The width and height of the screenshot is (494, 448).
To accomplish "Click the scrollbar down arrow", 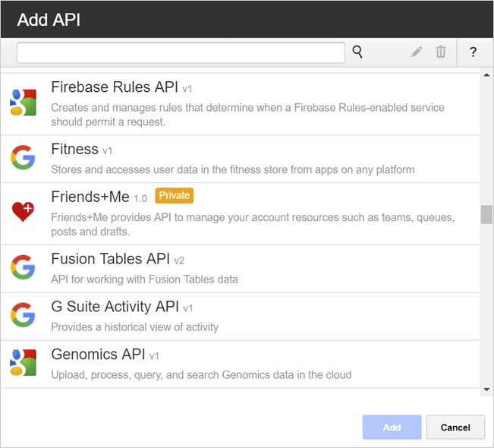I will (x=486, y=390).
